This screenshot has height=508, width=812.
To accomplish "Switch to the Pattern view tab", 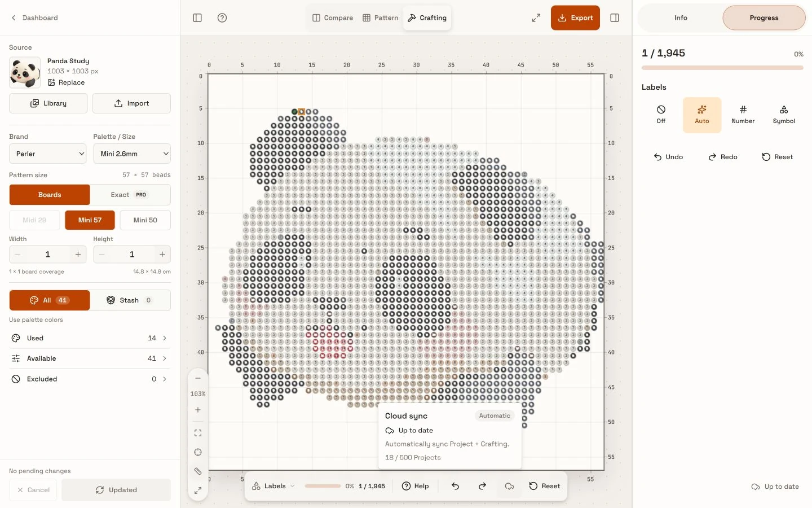I will pyautogui.click(x=381, y=18).
